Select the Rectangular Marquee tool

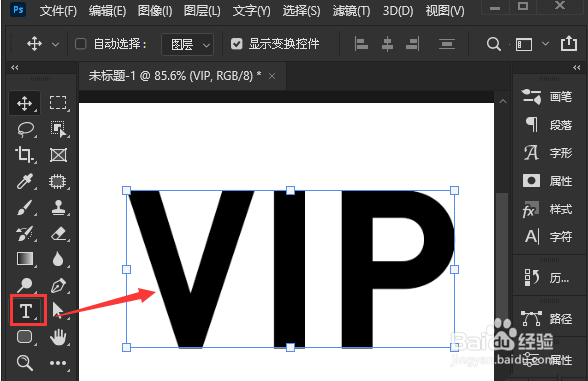58,103
